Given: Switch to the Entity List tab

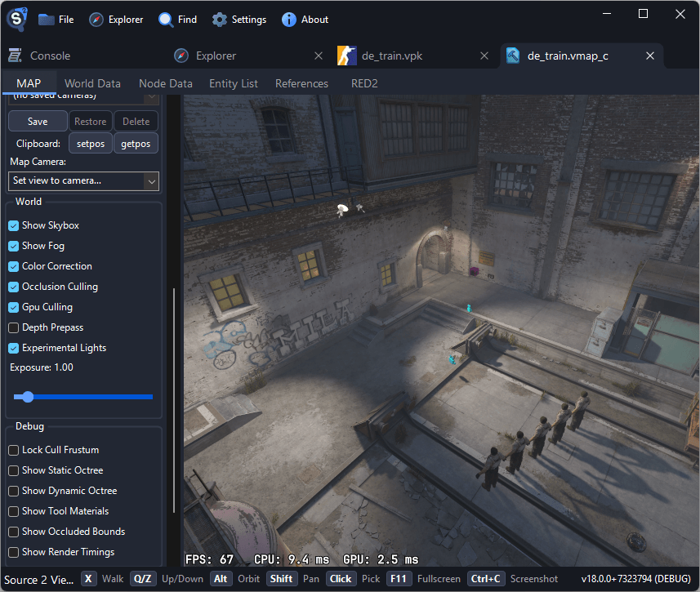Looking at the screenshot, I should click(x=233, y=83).
